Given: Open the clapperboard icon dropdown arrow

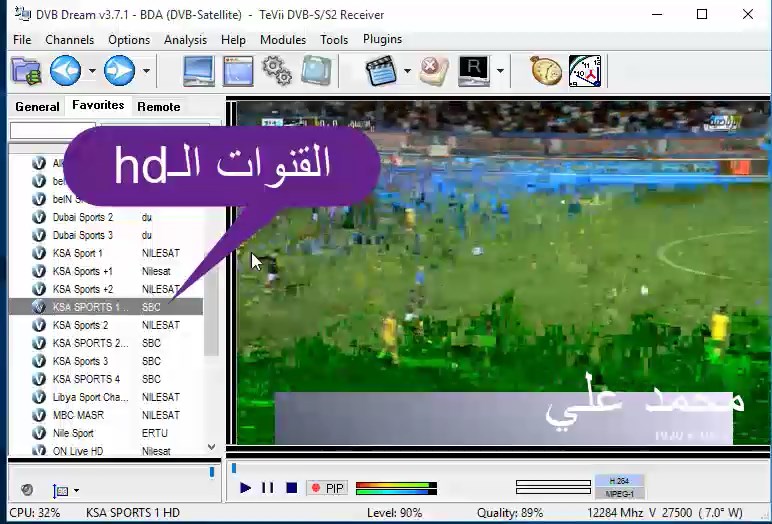Looking at the screenshot, I should point(407,71).
